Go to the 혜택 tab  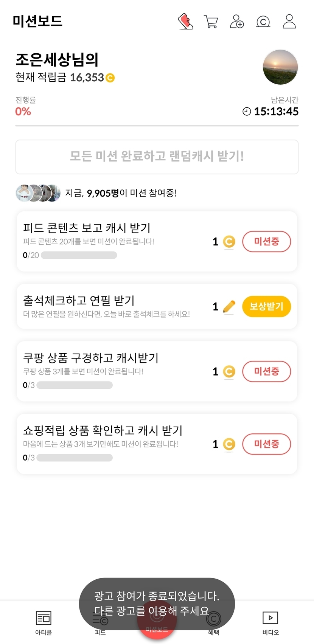(214, 622)
